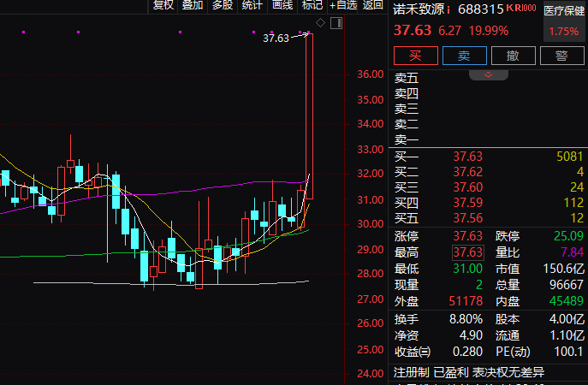The height and width of the screenshot is (385, 588).
Task: Click the 已盈利 tag
Action: [x=451, y=373]
